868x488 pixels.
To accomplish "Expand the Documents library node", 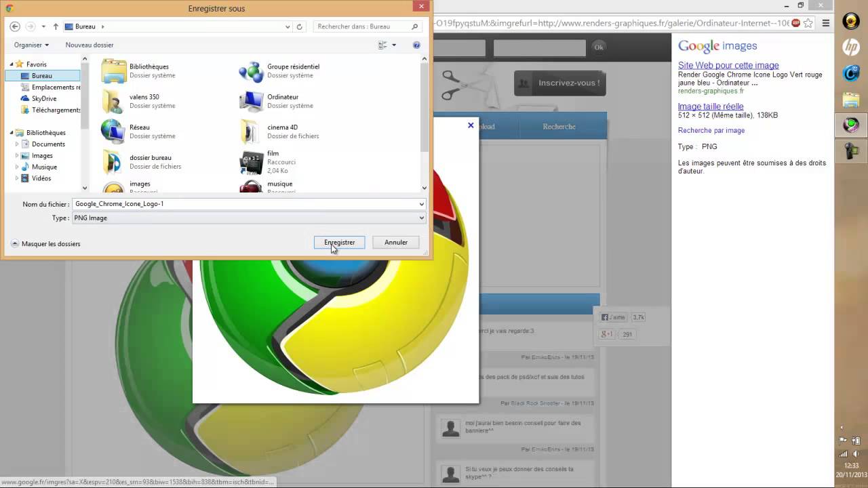I will (x=17, y=144).
